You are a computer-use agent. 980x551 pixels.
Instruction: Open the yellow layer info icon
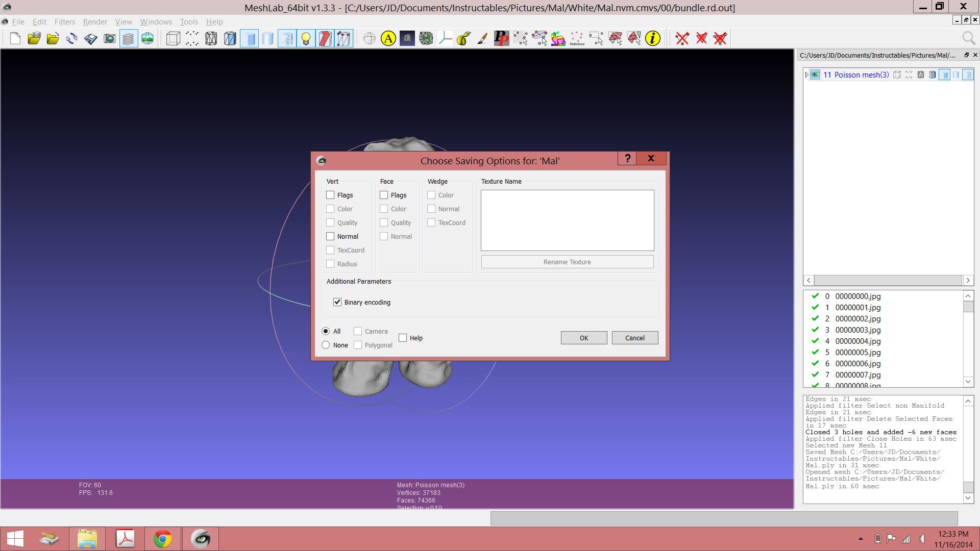pos(652,39)
